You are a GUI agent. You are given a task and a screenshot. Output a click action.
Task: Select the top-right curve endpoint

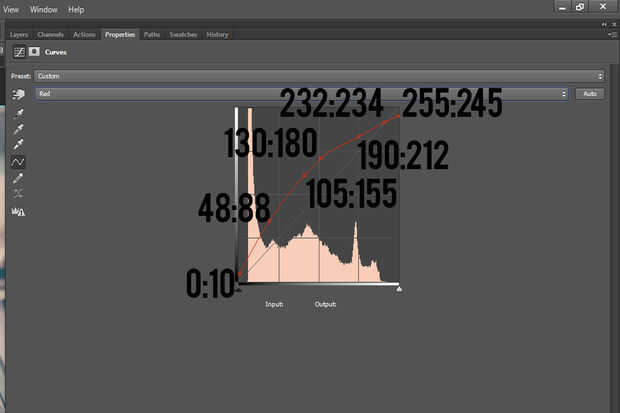[x=399, y=116]
